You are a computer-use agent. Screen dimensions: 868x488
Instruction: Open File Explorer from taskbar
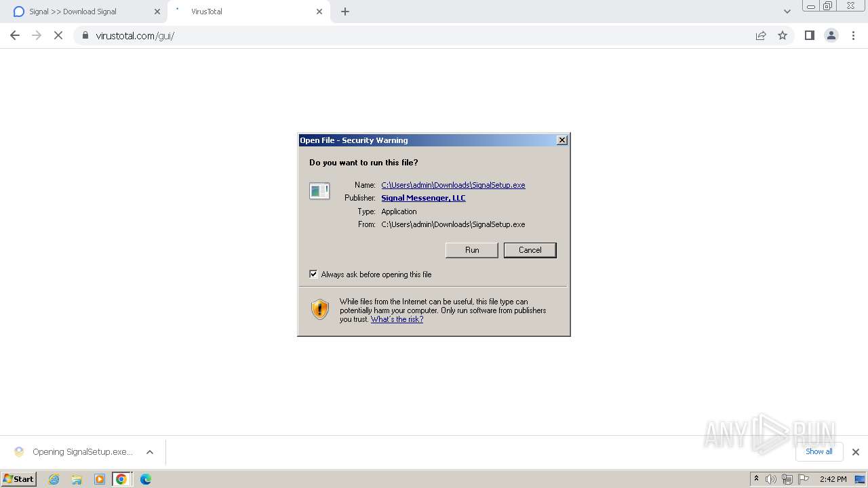pos(77,479)
